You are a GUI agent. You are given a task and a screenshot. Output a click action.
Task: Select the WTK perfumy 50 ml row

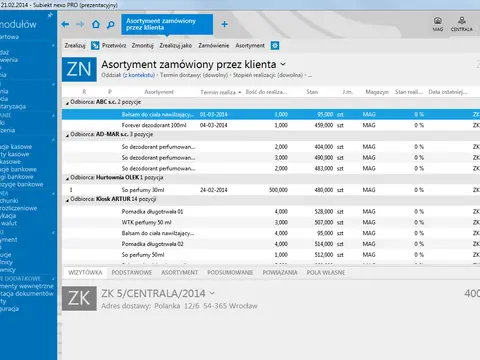coord(271,222)
